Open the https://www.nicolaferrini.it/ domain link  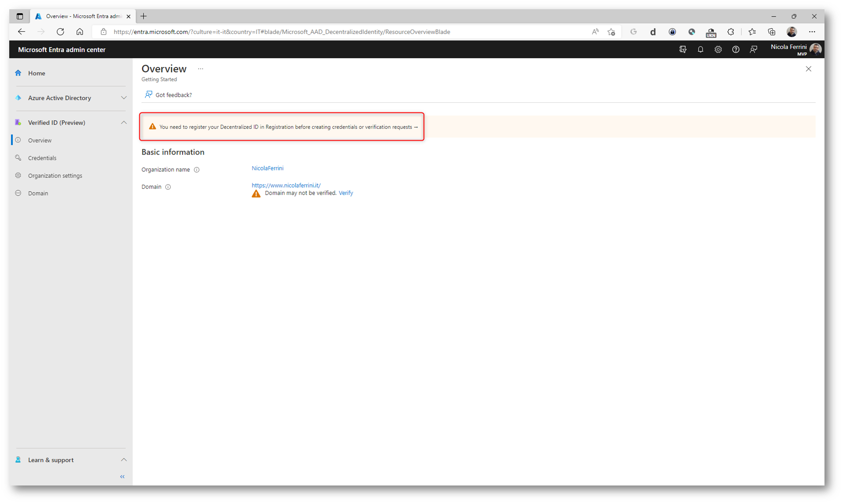[286, 185]
